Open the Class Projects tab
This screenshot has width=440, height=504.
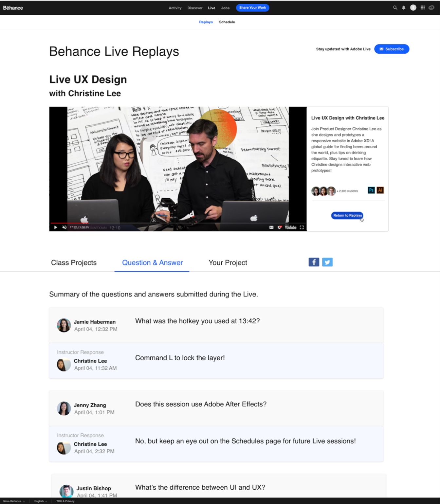tap(74, 262)
